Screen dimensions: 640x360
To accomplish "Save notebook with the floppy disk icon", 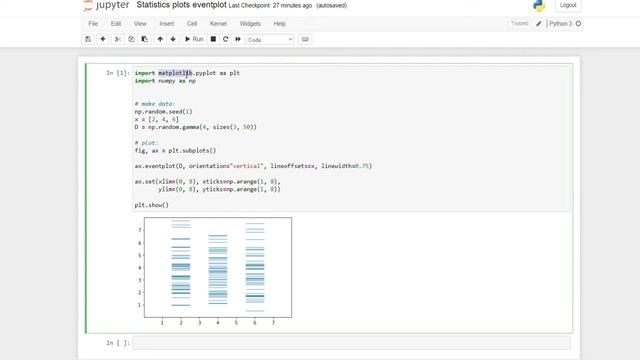I will pyautogui.click(x=88, y=39).
